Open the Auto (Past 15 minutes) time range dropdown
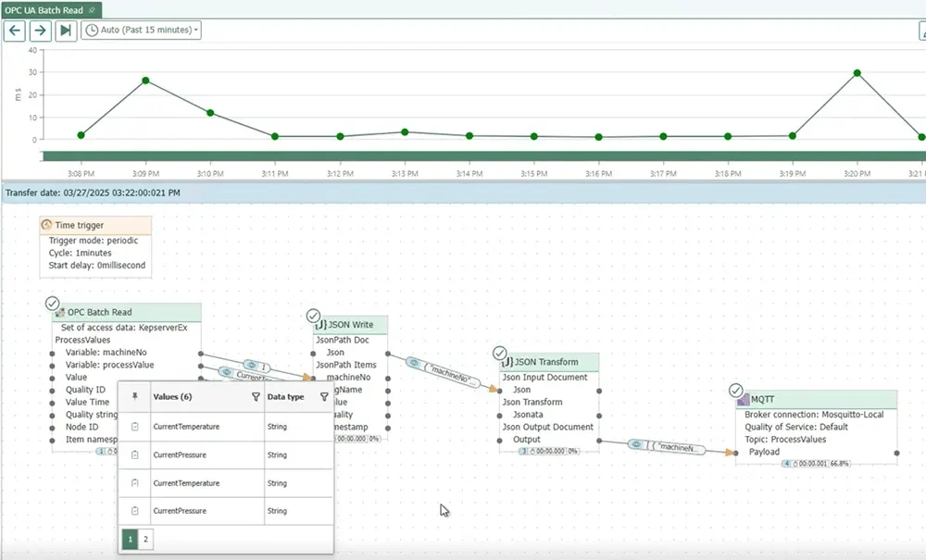This screenshot has width=926, height=560. [x=141, y=30]
